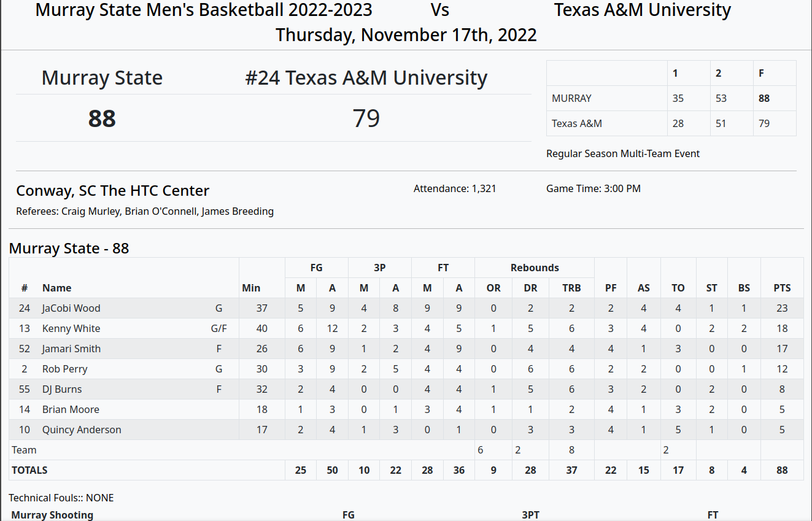The image size is (812, 521).
Task: Select the Attendance: 1,321 text
Action: [455, 188]
